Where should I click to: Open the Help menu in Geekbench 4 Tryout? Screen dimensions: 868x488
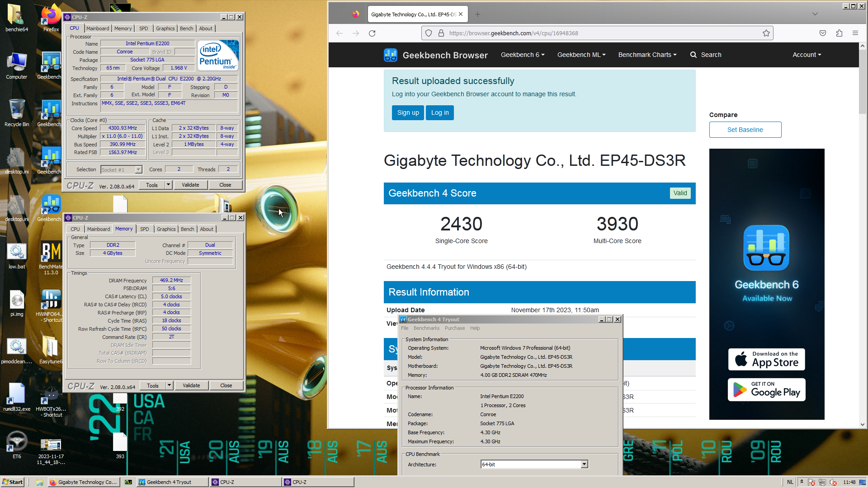(475, 328)
